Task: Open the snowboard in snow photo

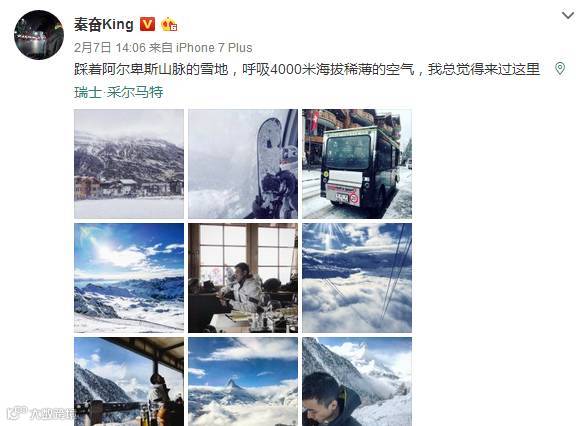Action: point(243,164)
